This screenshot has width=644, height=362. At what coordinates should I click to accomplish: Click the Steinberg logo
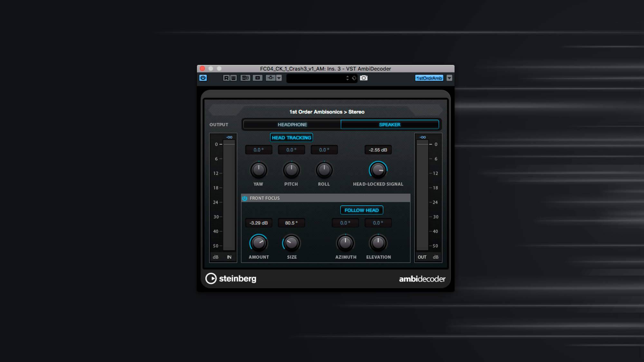(x=231, y=279)
